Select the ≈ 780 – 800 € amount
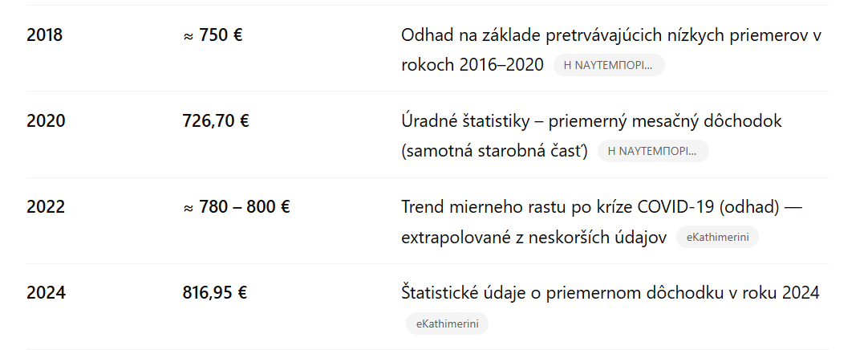 click(x=237, y=207)
